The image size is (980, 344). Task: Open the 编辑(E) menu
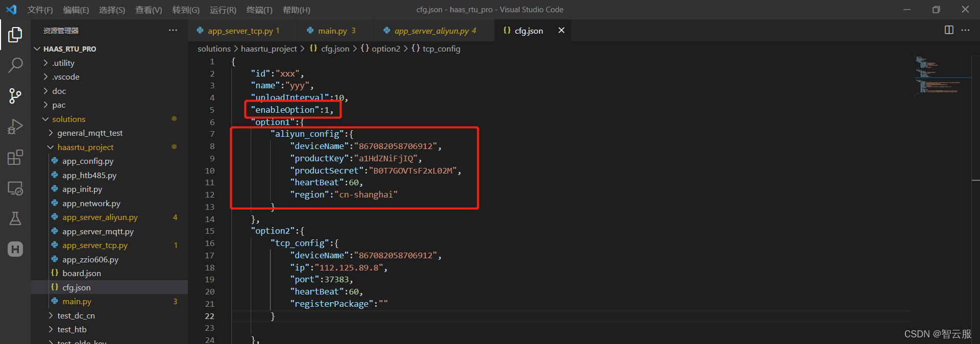click(x=76, y=10)
